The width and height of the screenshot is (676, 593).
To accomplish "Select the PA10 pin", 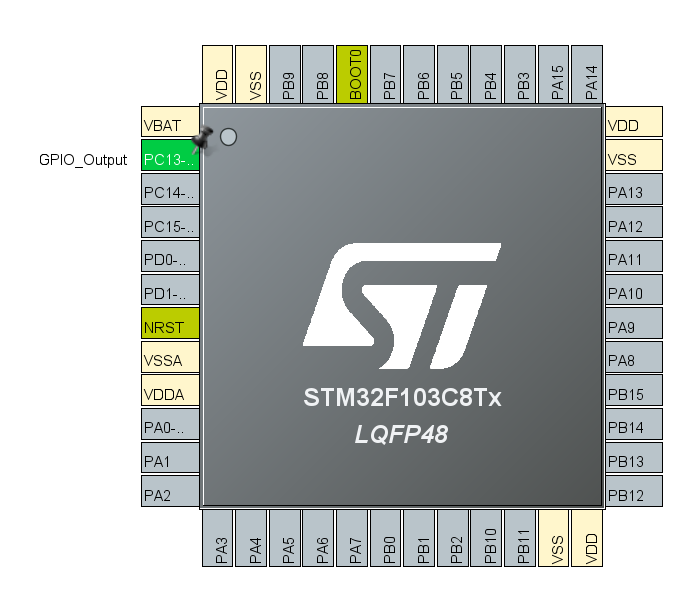I will pos(634,290).
